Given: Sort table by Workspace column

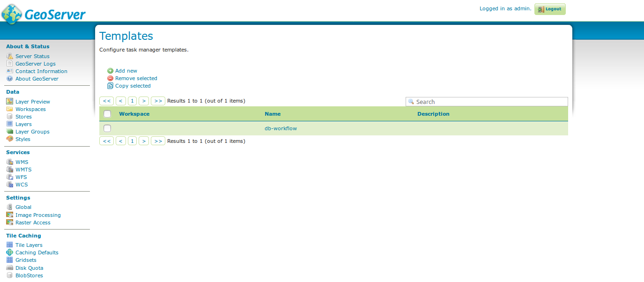Looking at the screenshot, I should tap(134, 114).
